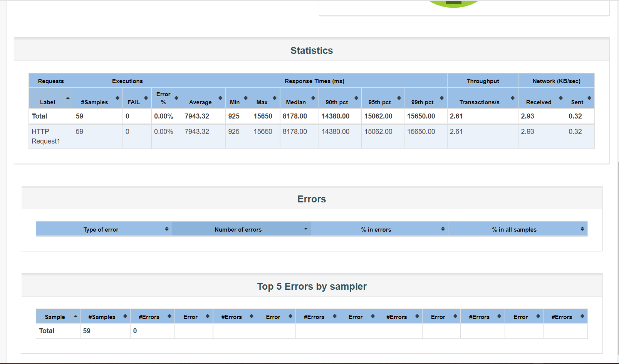Click the Errors section title
Image resolution: width=619 pixels, height=364 pixels.
coord(312,199)
